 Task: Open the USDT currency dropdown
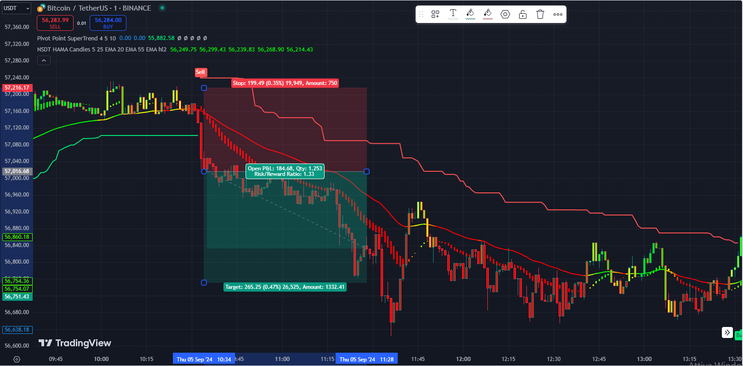(16, 8)
